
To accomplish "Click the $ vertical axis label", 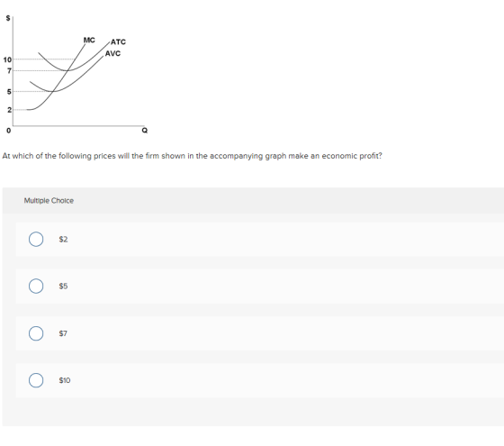I will 8,18.
